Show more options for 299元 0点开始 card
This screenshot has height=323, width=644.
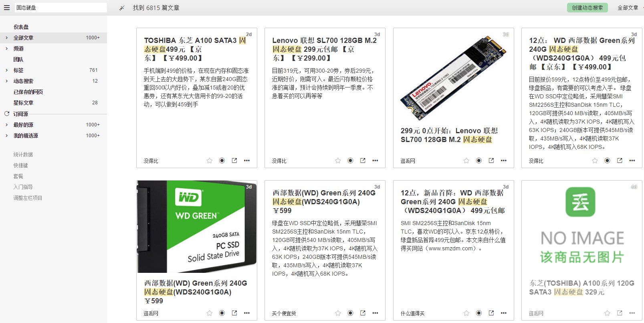[504, 160]
